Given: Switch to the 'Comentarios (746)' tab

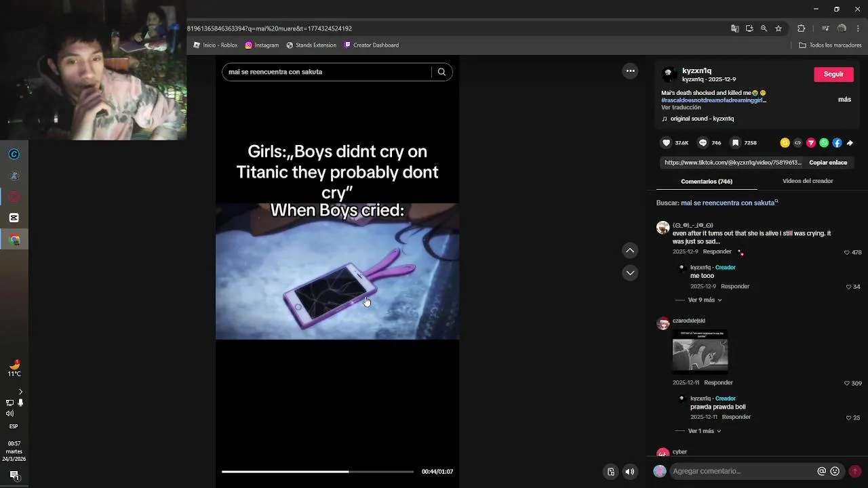Looking at the screenshot, I should coord(707,182).
